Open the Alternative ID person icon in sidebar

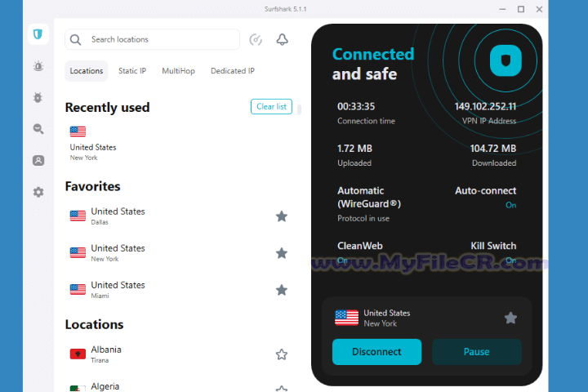click(38, 161)
